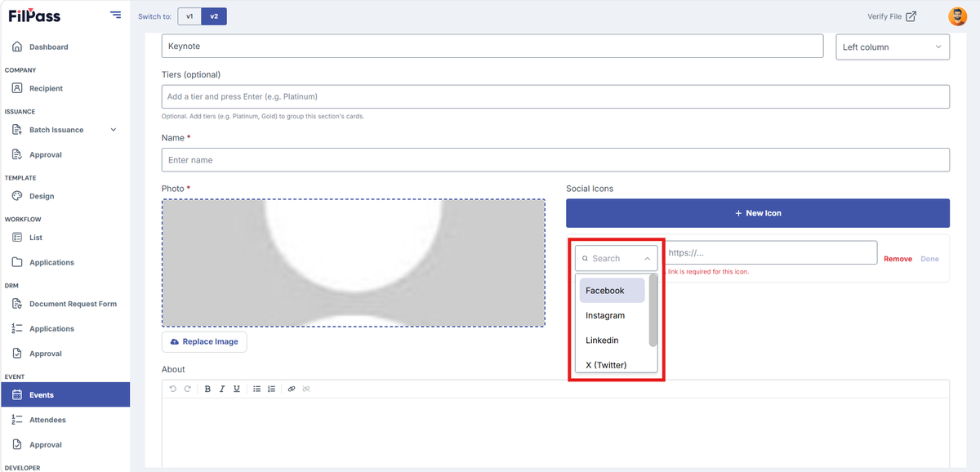Click Done for the social icon

click(x=929, y=259)
